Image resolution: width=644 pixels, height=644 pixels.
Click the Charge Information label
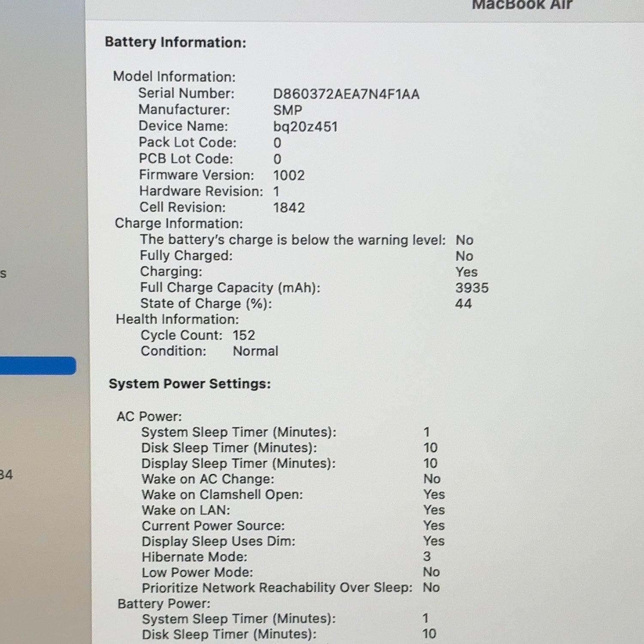(179, 223)
